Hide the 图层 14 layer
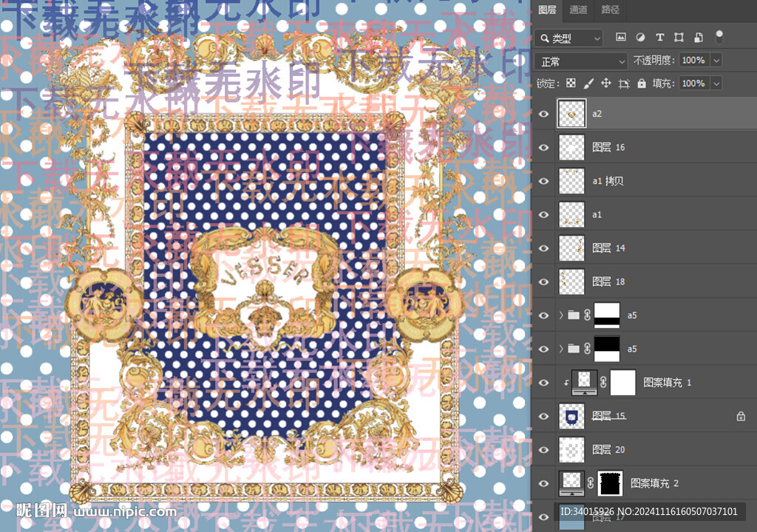 point(543,248)
